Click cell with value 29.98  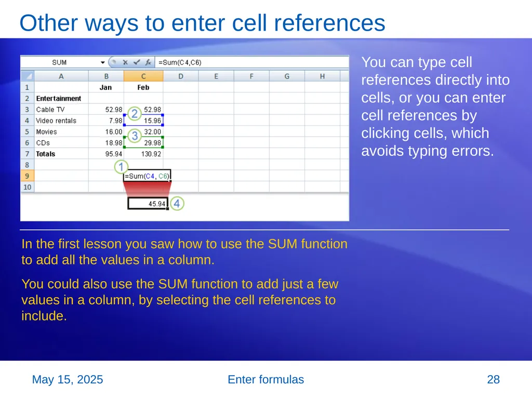[143, 143]
